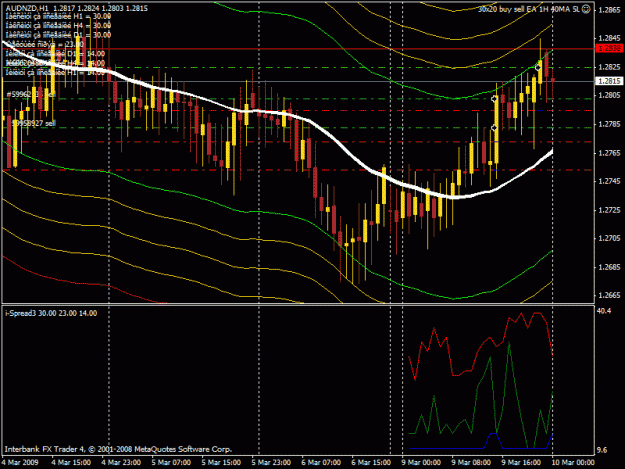Click the '10 Mar 00:00' time axis label
Viewport: 625px width, 469px height.
click(572, 462)
